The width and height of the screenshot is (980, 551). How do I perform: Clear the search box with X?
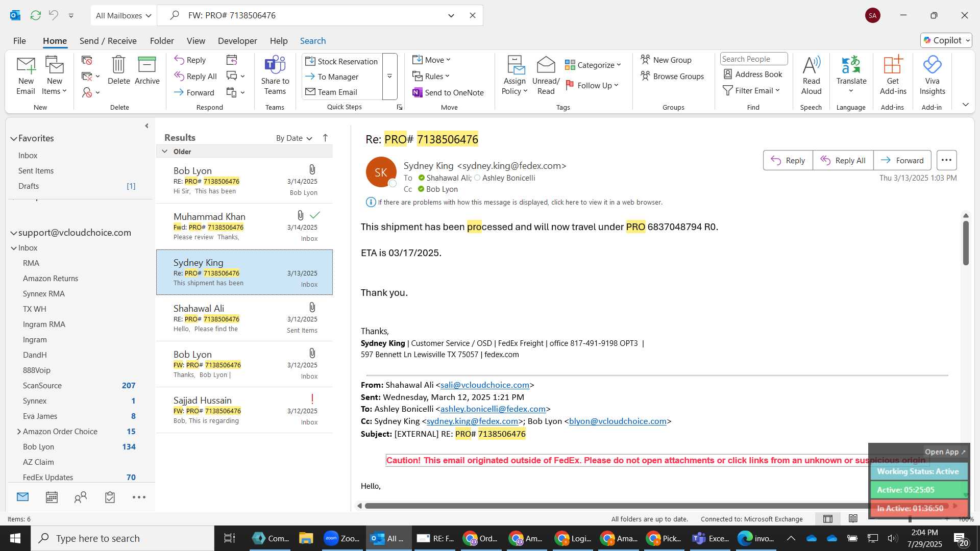tap(473, 15)
